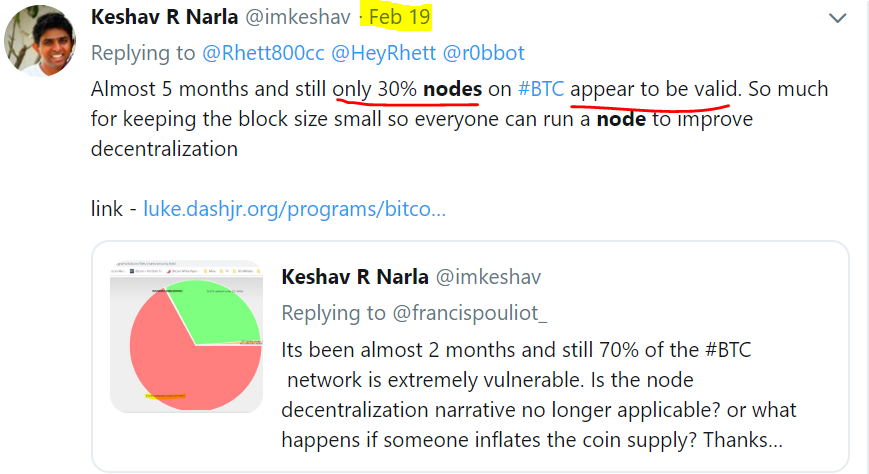Image resolution: width=869 pixels, height=474 pixels.
Task: Click Replying to label in quoted tweet
Action: 333,313
